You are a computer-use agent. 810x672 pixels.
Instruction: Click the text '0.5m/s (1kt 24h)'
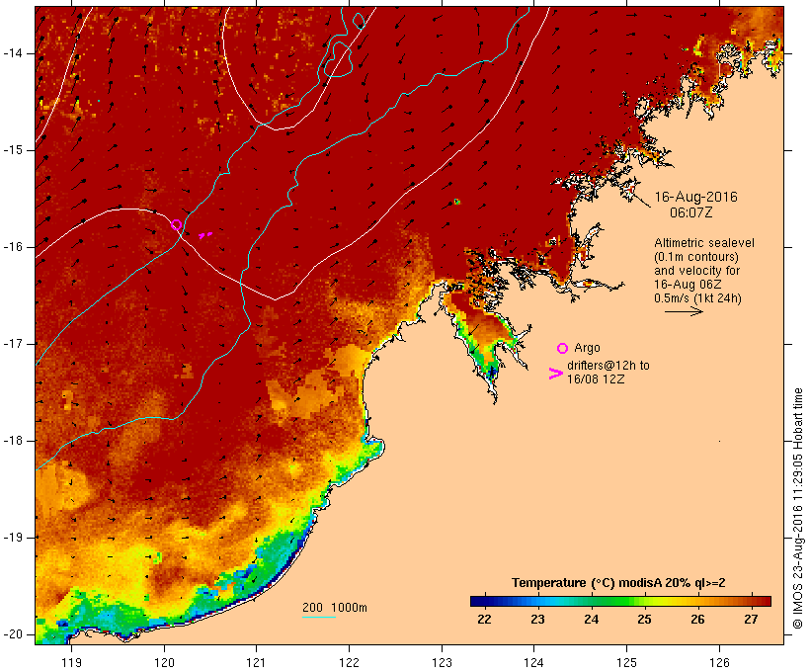(697, 298)
